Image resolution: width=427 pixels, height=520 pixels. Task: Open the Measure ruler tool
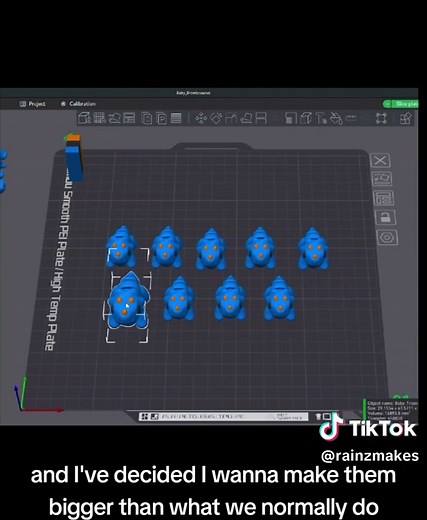351,118
